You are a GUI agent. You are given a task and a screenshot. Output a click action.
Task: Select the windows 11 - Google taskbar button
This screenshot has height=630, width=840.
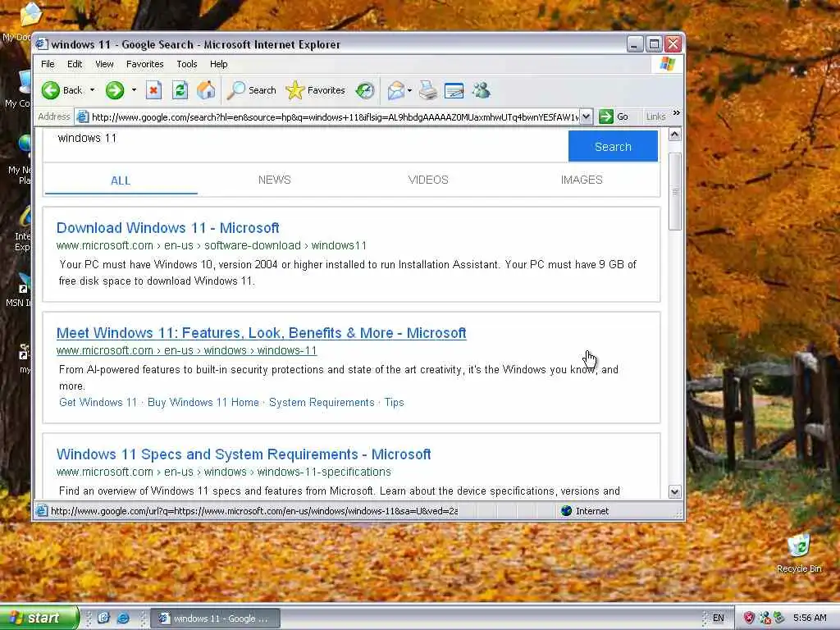[x=214, y=619]
